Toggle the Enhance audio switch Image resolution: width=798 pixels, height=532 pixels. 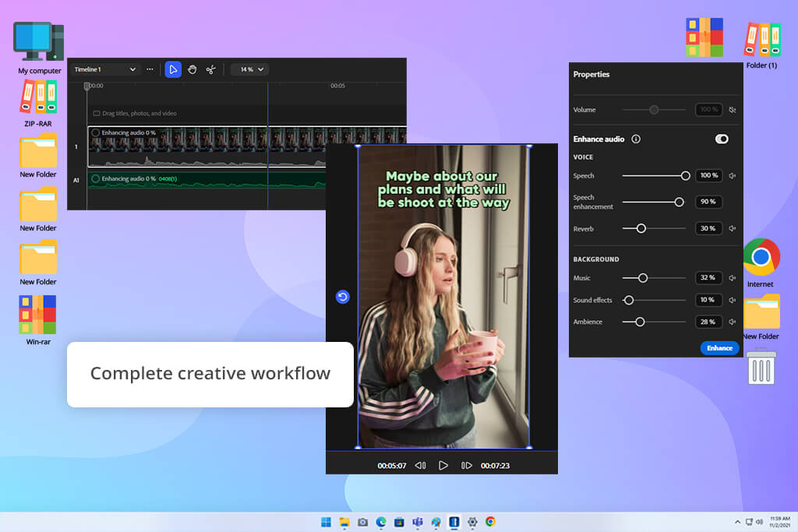(x=722, y=139)
